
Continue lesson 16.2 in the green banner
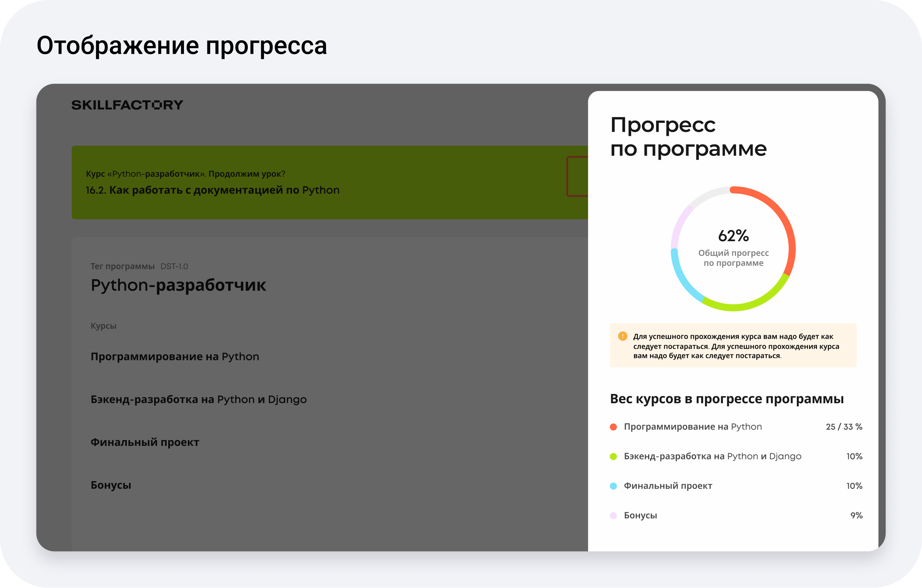click(x=212, y=190)
